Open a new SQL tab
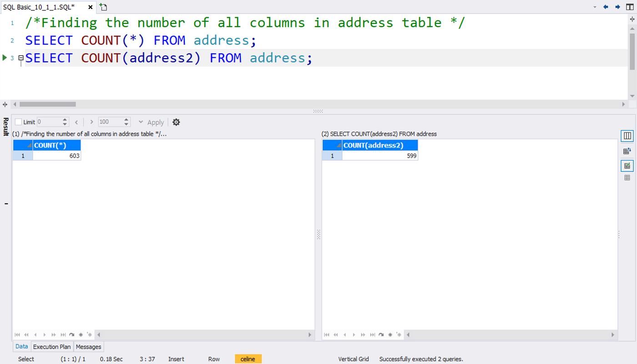637x364 pixels. point(103,7)
